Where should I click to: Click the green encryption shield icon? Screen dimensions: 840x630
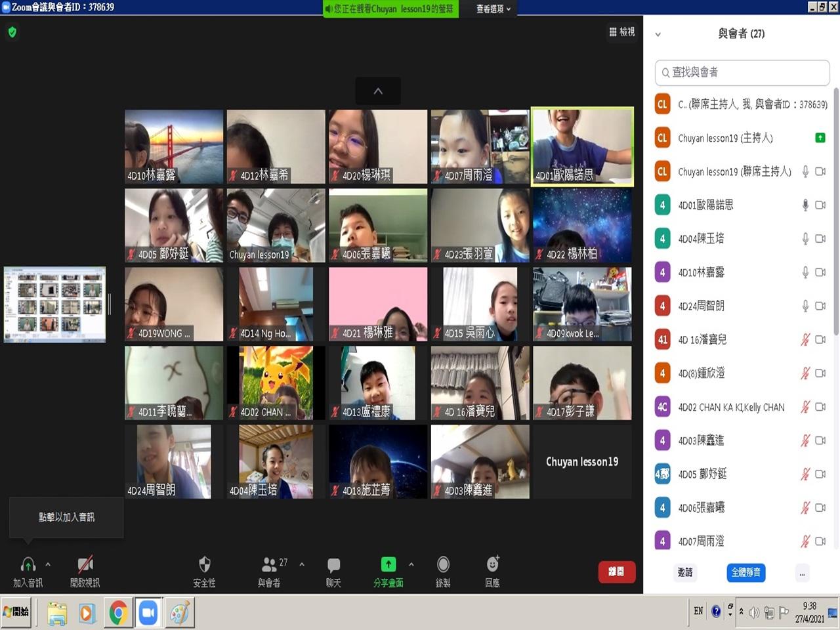12,32
